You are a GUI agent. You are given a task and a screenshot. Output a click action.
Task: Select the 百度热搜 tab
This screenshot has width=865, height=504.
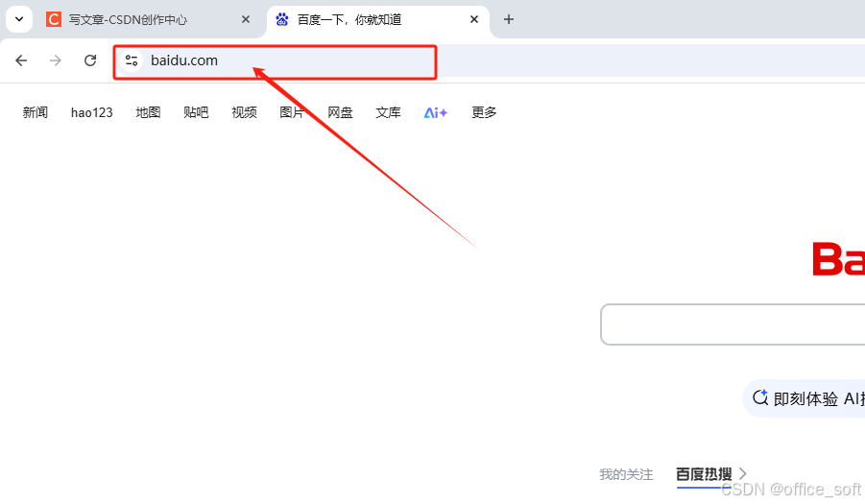pyautogui.click(x=704, y=474)
